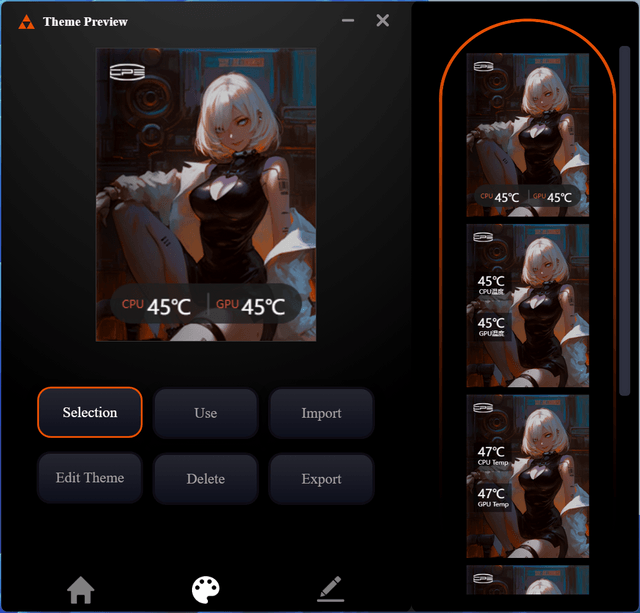The image size is (640, 613).
Task: Open the Home page icon
Action: point(81,589)
